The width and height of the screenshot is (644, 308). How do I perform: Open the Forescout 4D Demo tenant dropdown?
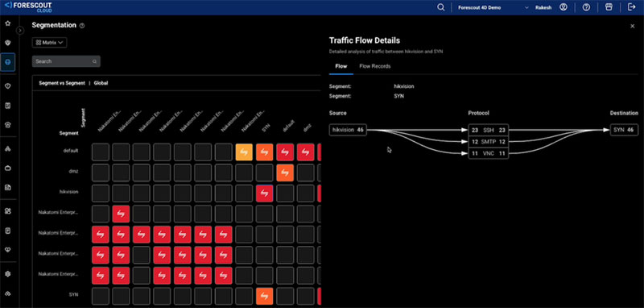tap(493, 7)
